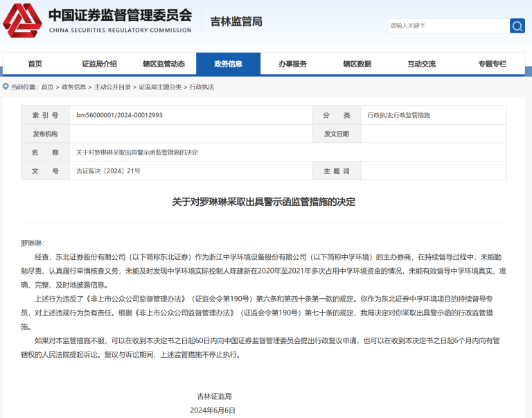532x418 pixels.
Task: Click the 中国证券监督管理委员会 site title
Action: 121,15
